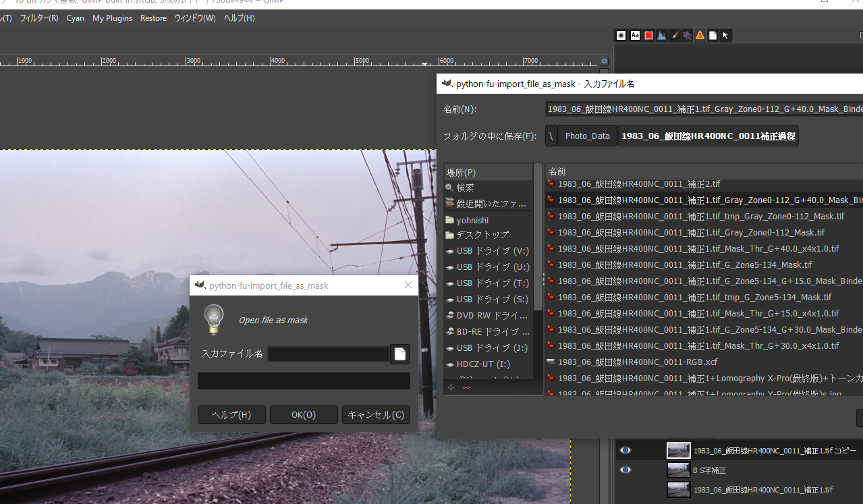The width and height of the screenshot is (863, 504).
Task: Toggle visibility of B S字補正 layer
Action: tap(625, 470)
